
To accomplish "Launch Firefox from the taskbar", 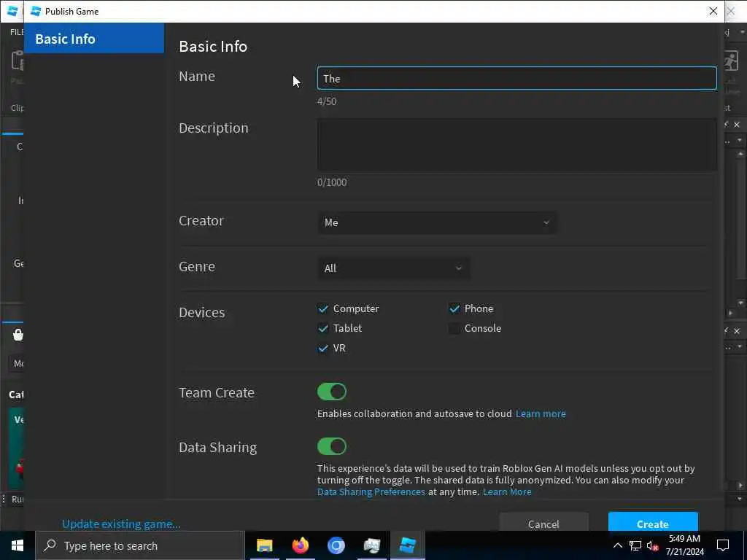I will click(x=300, y=545).
